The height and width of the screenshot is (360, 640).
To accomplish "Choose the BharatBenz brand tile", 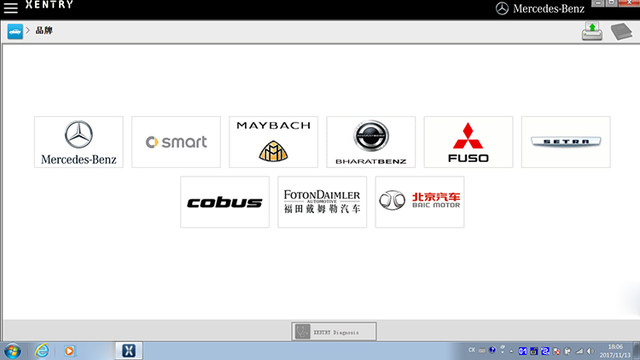I will click(371, 142).
